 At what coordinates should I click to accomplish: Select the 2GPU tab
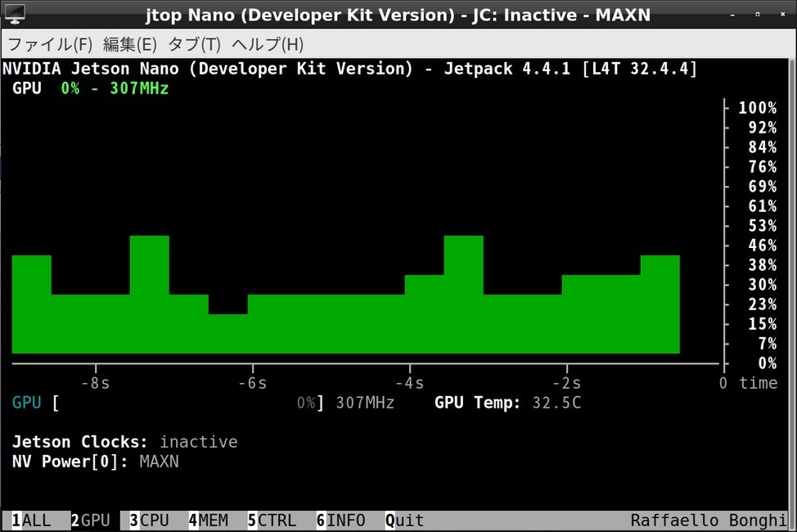click(x=91, y=521)
